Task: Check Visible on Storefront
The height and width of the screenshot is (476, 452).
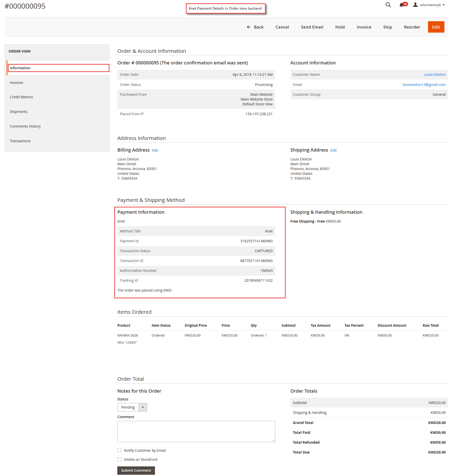Action: coord(119,459)
